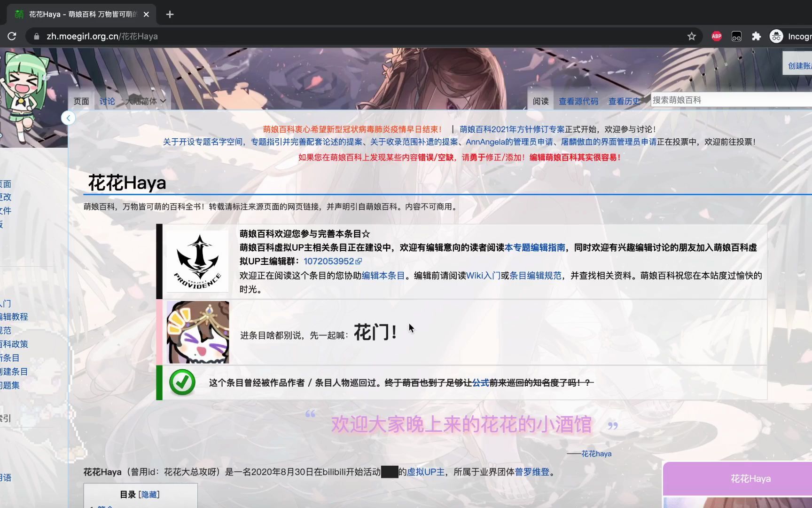Open the 关于收录范围补遗的提案 link

pyautogui.click(x=414, y=142)
